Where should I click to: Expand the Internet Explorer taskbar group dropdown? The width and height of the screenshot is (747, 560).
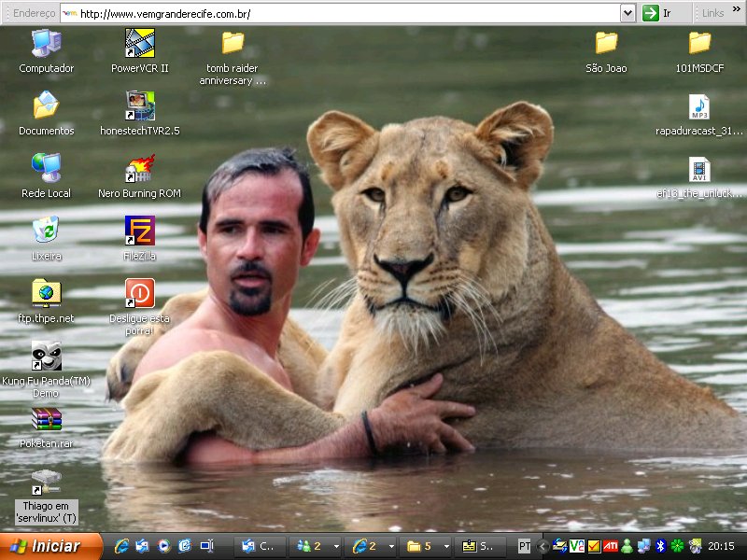click(391, 546)
